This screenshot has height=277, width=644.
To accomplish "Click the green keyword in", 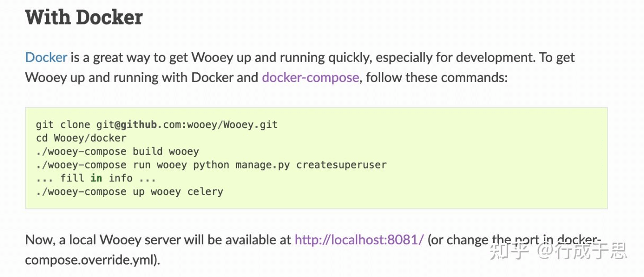I will [x=96, y=178].
